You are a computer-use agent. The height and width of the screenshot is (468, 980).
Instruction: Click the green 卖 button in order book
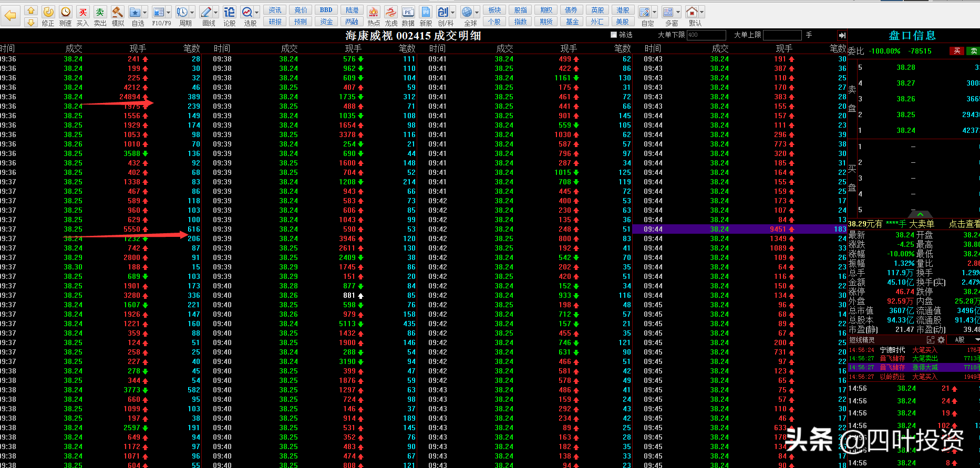click(x=974, y=51)
